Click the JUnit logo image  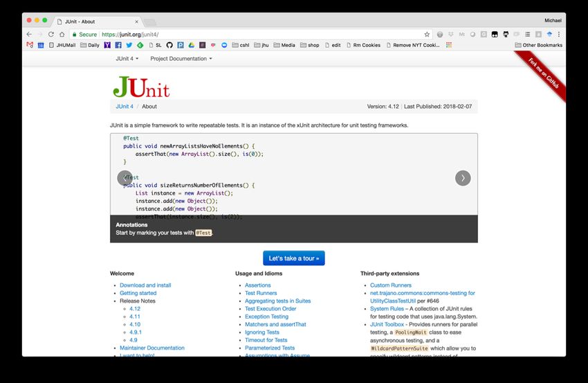point(141,87)
